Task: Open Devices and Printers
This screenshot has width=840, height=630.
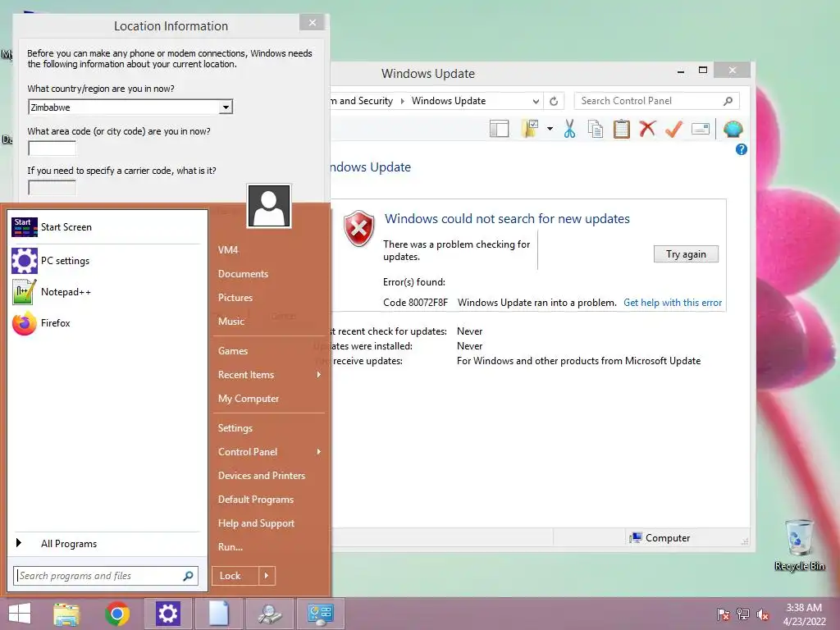Action: click(262, 476)
